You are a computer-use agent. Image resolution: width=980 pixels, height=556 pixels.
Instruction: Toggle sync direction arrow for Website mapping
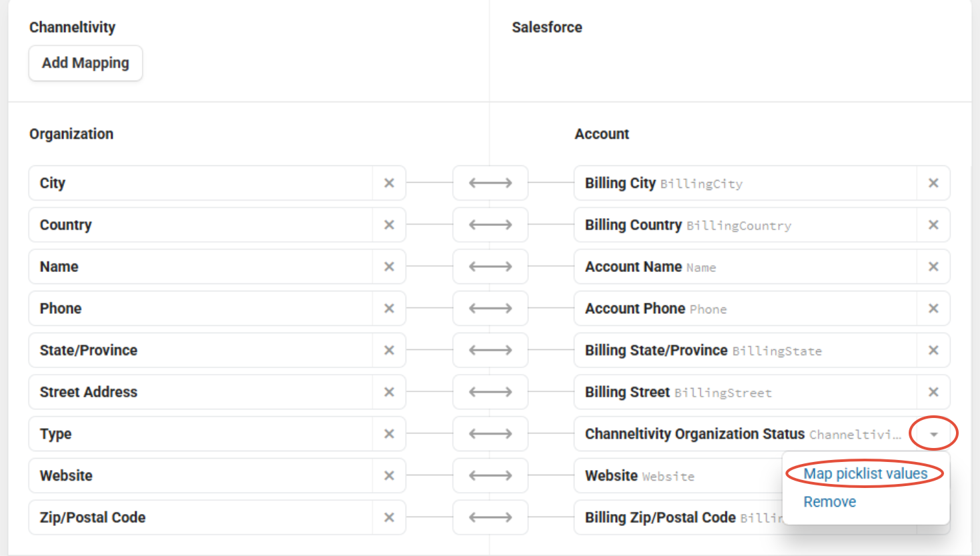pos(490,475)
